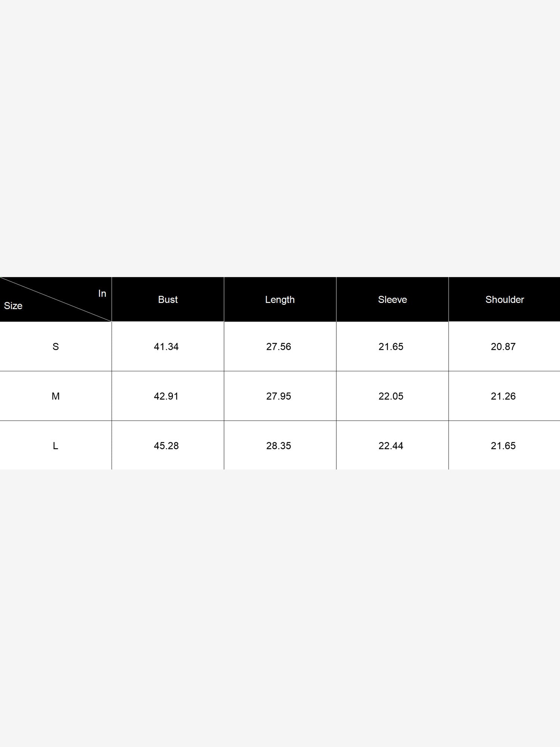Click the 22.44 sleeve value
Viewport: 560px width, 747px height.
391,446
